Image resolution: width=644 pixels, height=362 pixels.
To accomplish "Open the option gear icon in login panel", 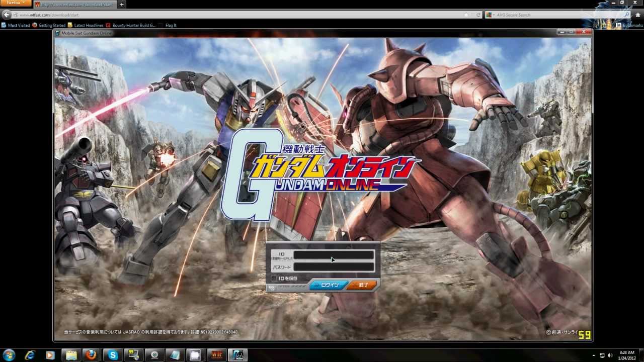I will click(272, 288).
